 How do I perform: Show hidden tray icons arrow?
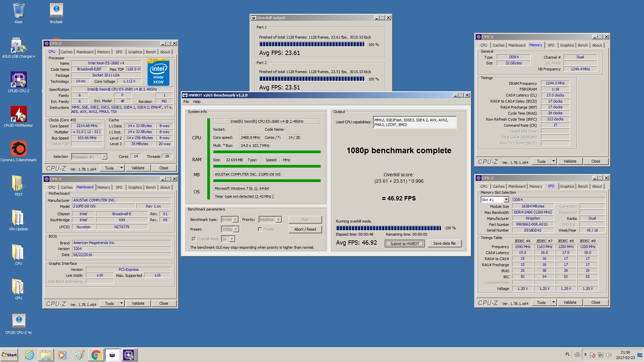(x=585, y=355)
